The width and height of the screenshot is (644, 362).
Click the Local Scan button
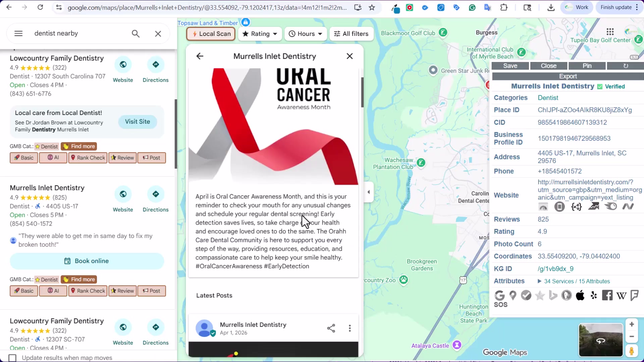(211, 34)
